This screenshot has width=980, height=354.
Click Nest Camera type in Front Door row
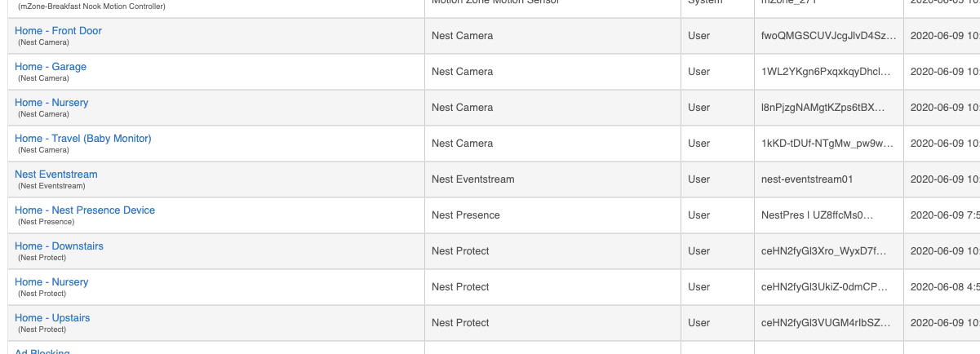462,36
